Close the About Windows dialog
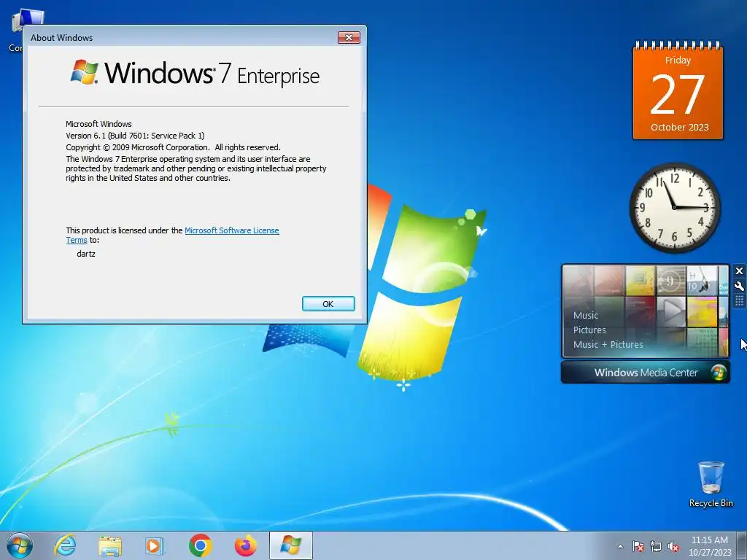The height and width of the screenshot is (560, 747). tap(349, 38)
